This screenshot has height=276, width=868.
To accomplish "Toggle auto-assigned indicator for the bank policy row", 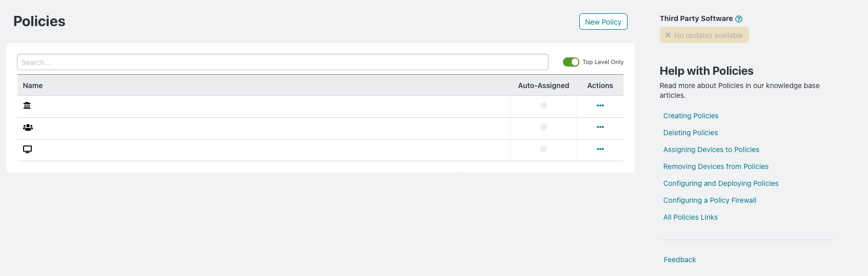I will pyautogui.click(x=543, y=105).
